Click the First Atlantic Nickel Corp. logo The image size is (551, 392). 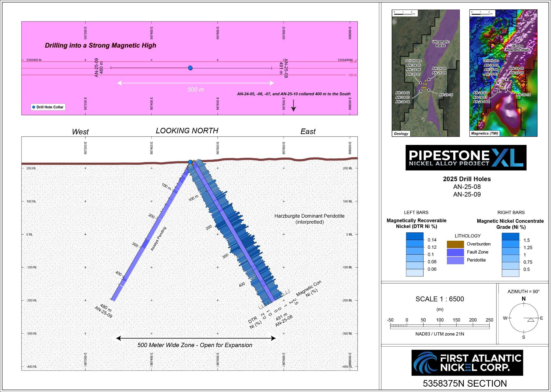point(467,363)
